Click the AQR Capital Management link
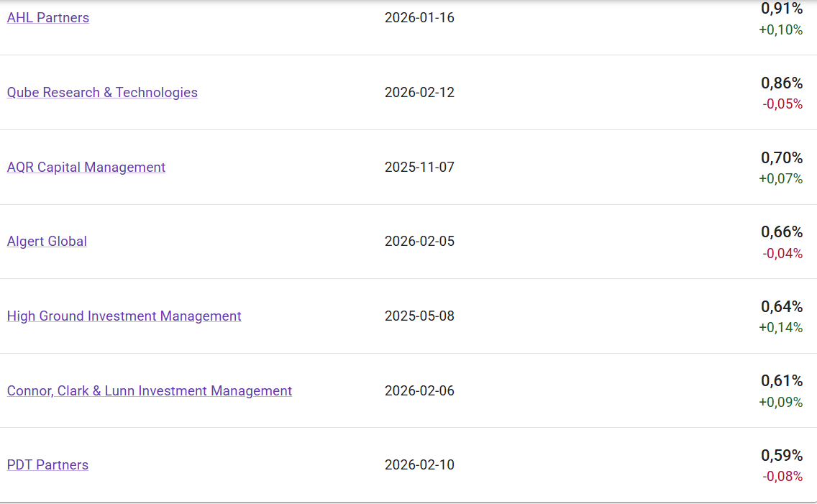 coord(86,168)
